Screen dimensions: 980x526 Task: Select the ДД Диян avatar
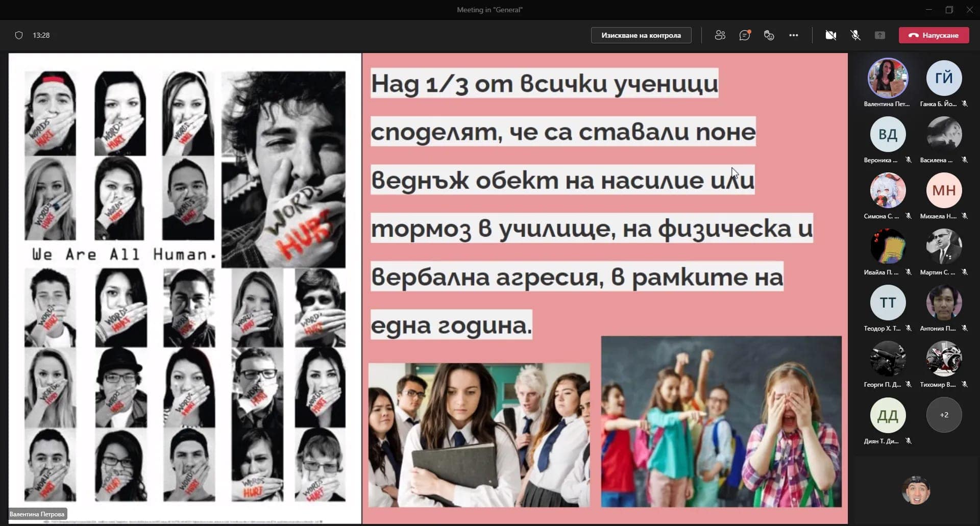pyautogui.click(x=888, y=415)
